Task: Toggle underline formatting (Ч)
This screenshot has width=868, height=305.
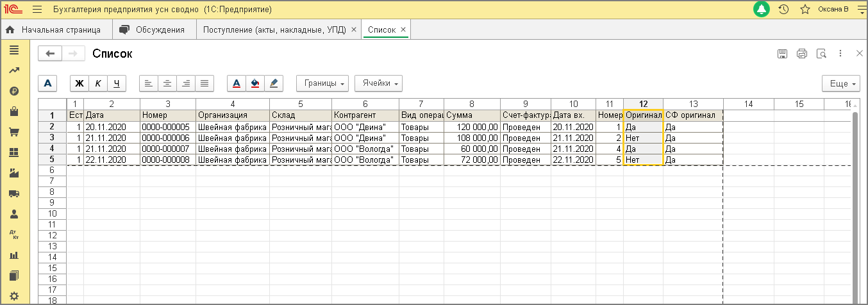Action: [117, 83]
